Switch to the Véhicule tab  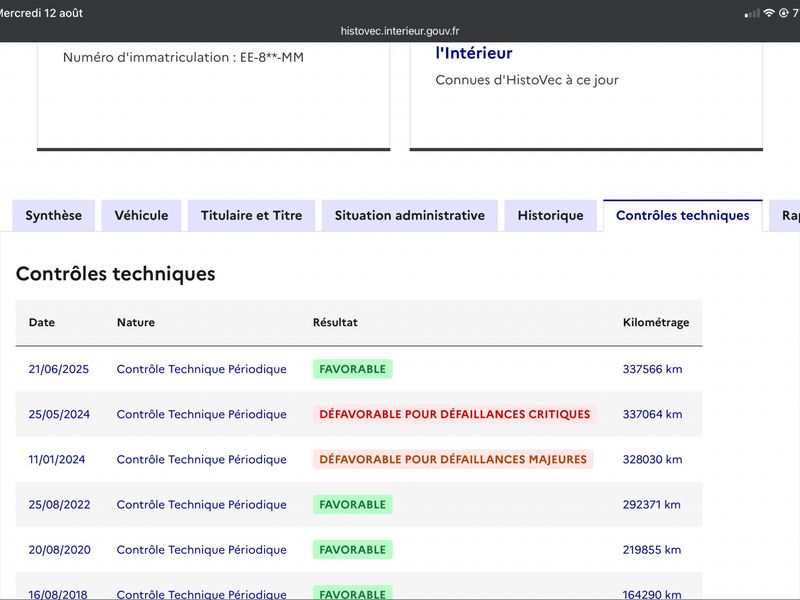141,215
